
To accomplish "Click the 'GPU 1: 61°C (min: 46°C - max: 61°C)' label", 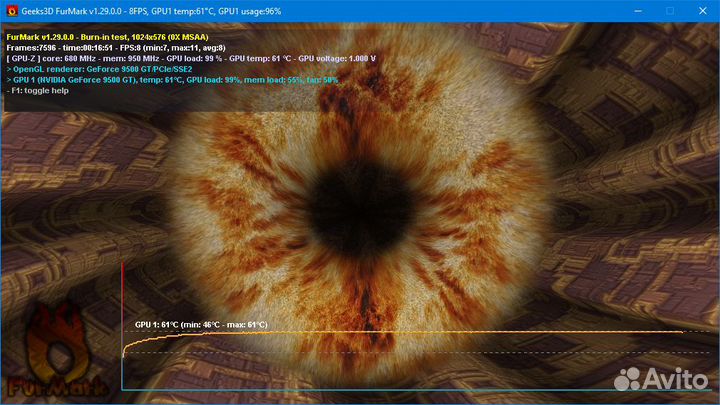I will point(201,325).
